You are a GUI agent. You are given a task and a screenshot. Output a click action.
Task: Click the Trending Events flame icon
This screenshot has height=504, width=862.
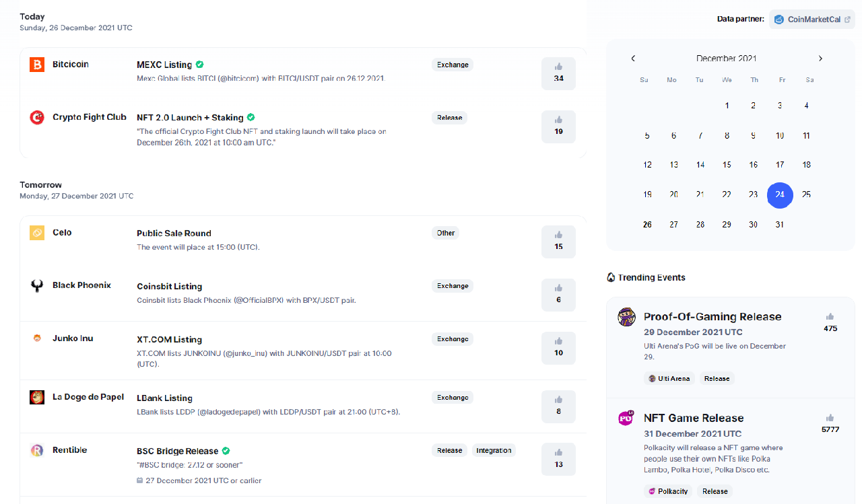click(610, 277)
